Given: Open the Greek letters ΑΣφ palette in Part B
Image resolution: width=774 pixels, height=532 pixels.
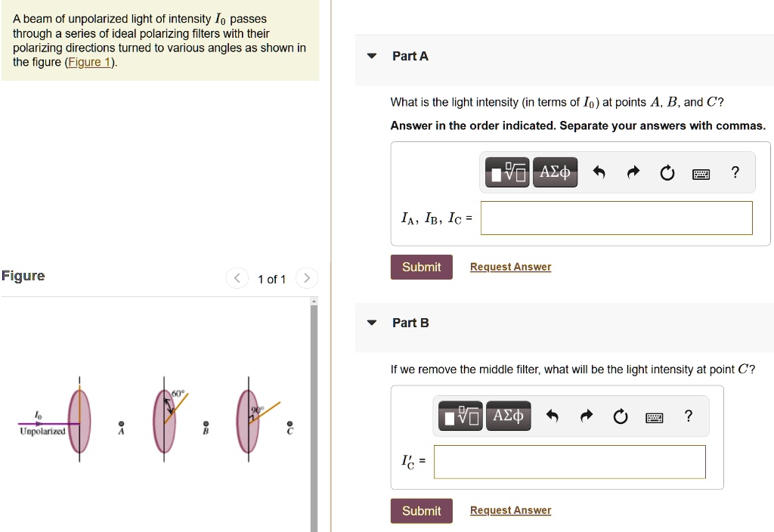Looking at the screenshot, I should click(x=508, y=416).
